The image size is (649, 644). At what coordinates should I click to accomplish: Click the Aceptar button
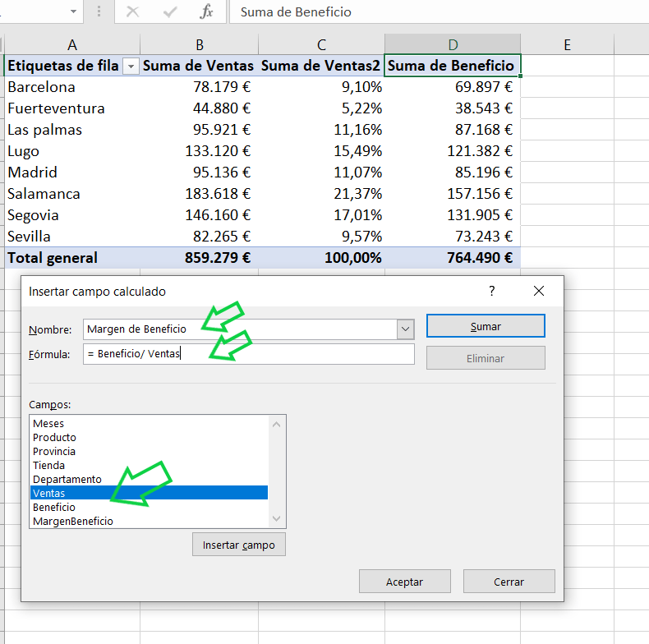(x=404, y=582)
